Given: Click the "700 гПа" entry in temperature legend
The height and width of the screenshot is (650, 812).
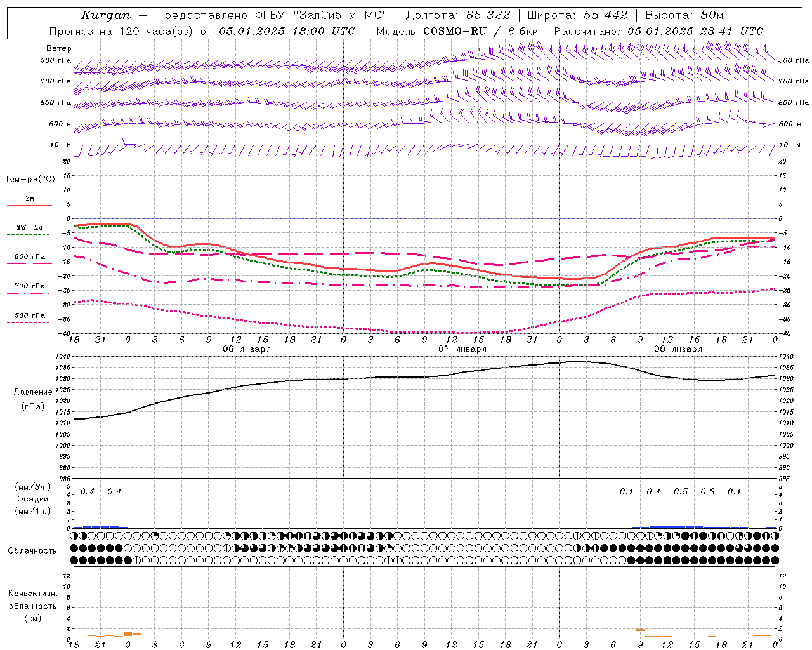Looking at the screenshot, I should [30, 286].
